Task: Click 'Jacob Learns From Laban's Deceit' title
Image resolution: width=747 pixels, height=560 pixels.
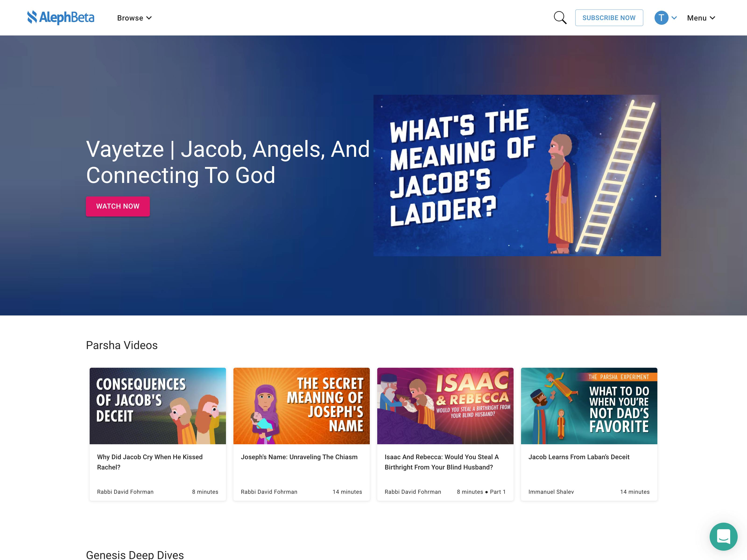Action: pyautogui.click(x=579, y=457)
